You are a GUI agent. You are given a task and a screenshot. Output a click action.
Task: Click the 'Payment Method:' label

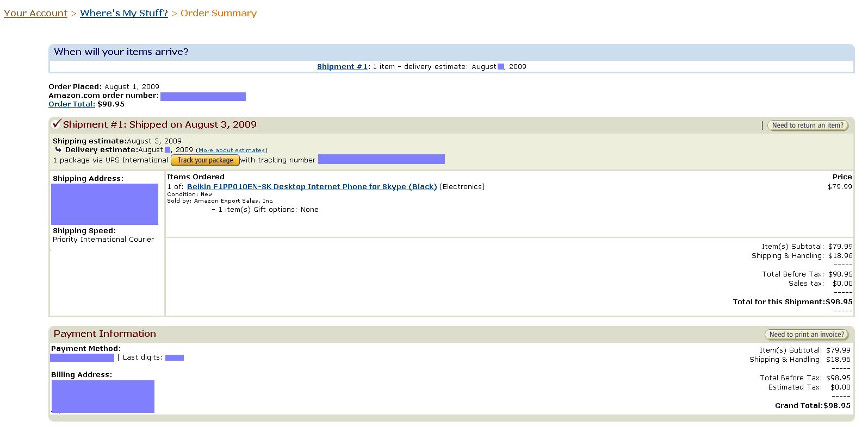[86, 349]
